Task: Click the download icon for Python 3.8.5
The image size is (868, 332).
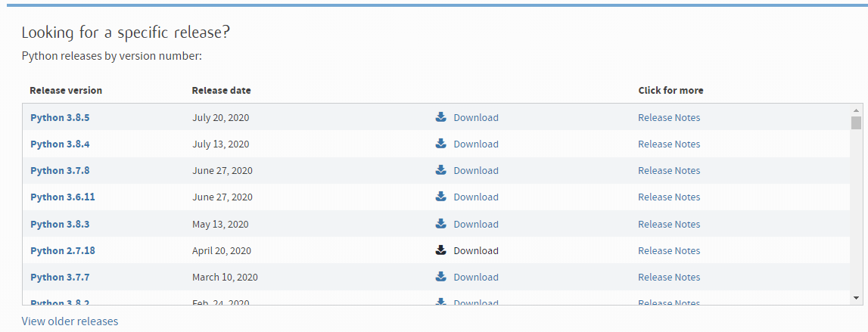Action: click(440, 117)
